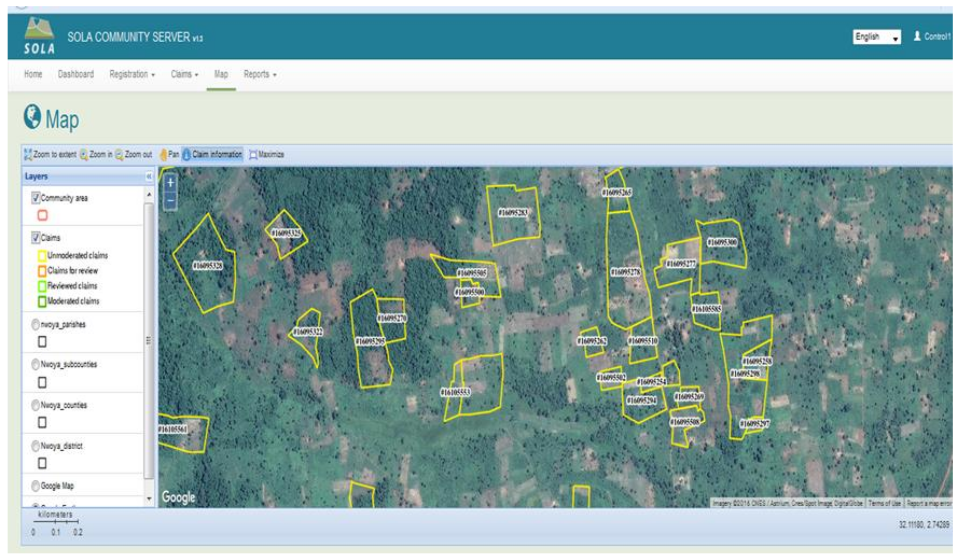This screenshot has height=560, width=959.
Task: Select the Pan hand tool
Action: pos(169,155)
